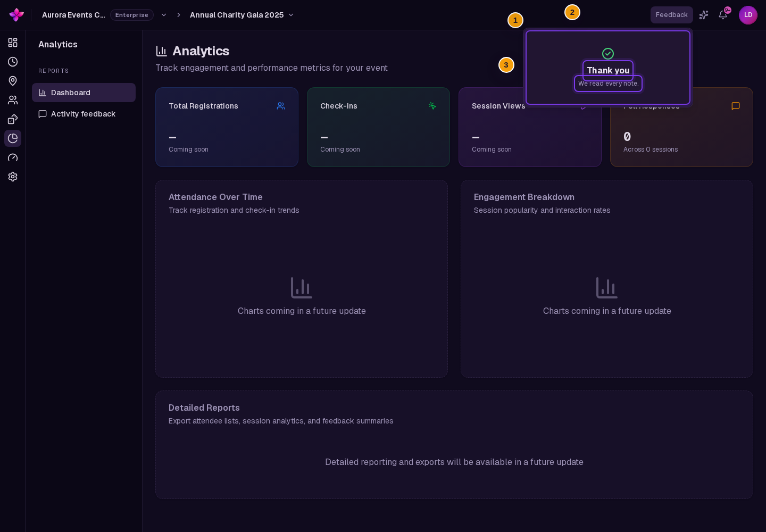Expand the organization switcher chevron

pyautogui.click(x=164, y=15)
